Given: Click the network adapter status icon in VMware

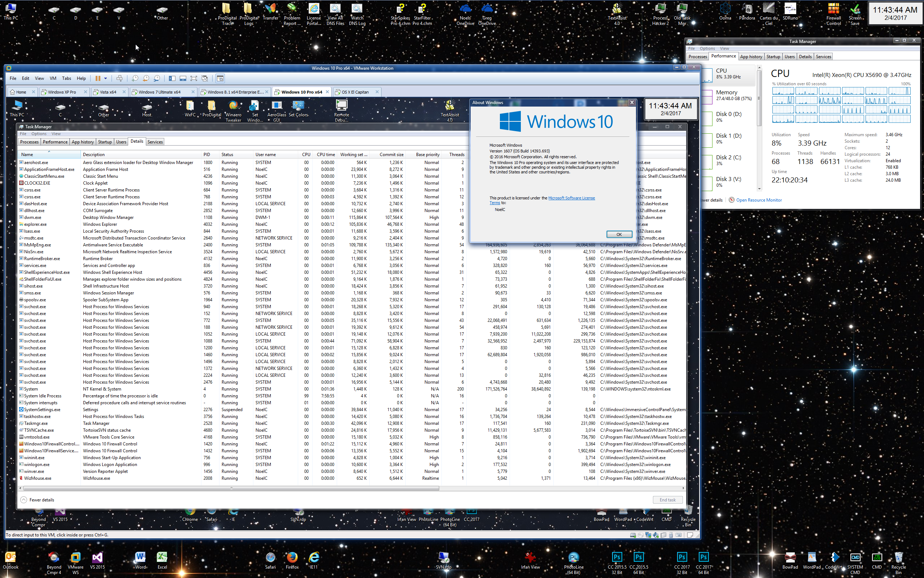Looking at the screenshot, I should (648, 535).
